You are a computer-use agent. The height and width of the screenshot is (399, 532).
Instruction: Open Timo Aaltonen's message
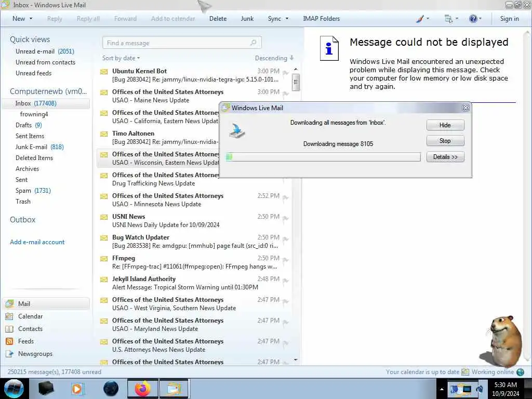(158, 137)
